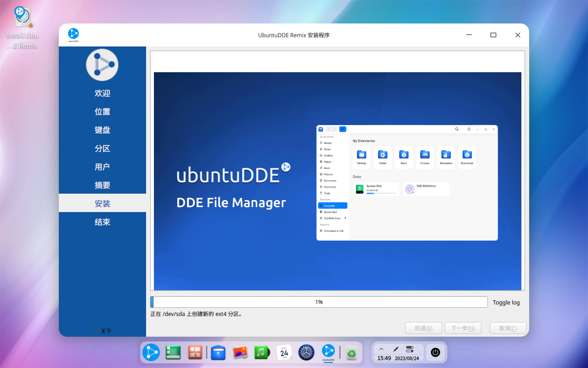The width and height of the screenshot is (588, 368).
Task: Click the 1% installation progress bar
Action: [x=319, y=302]
